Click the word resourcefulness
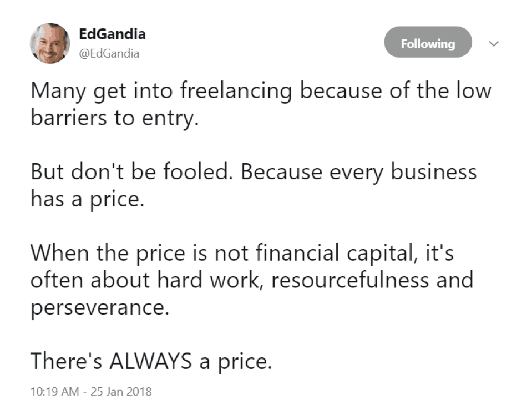The width and height of the screenshot is (532, 410). 350,280
